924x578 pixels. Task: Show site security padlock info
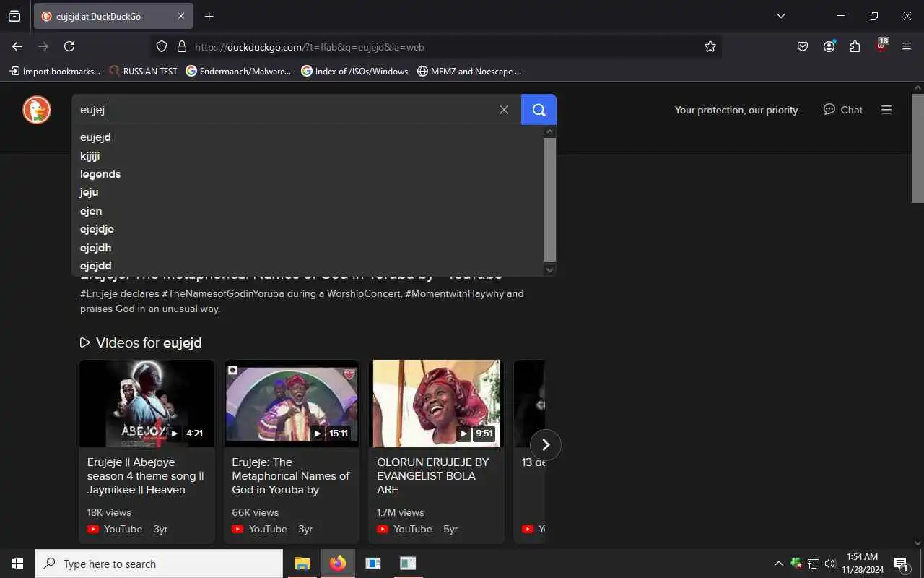coord(182,46)
